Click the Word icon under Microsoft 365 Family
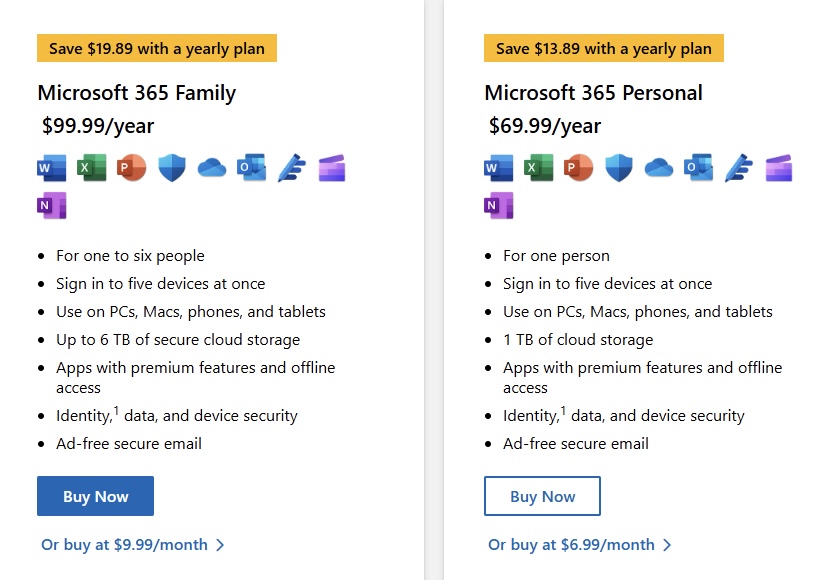 [x=52, y=168]
